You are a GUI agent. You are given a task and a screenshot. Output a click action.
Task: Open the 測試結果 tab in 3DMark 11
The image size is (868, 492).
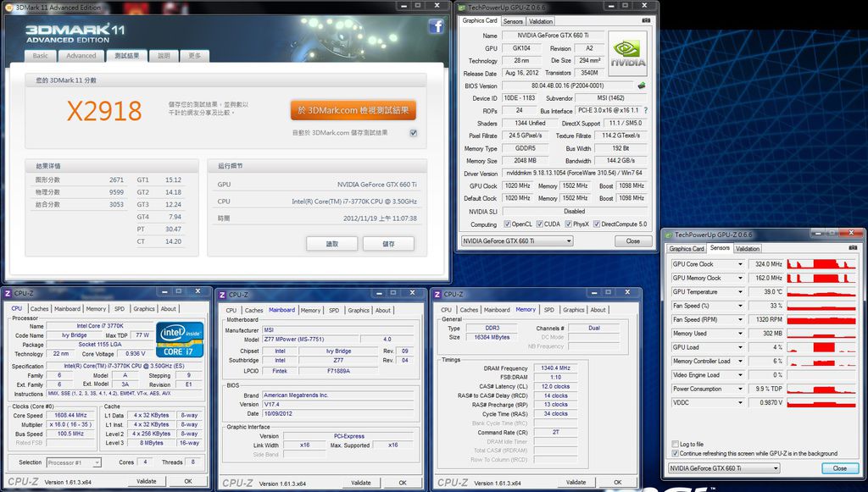coord(127,56)
